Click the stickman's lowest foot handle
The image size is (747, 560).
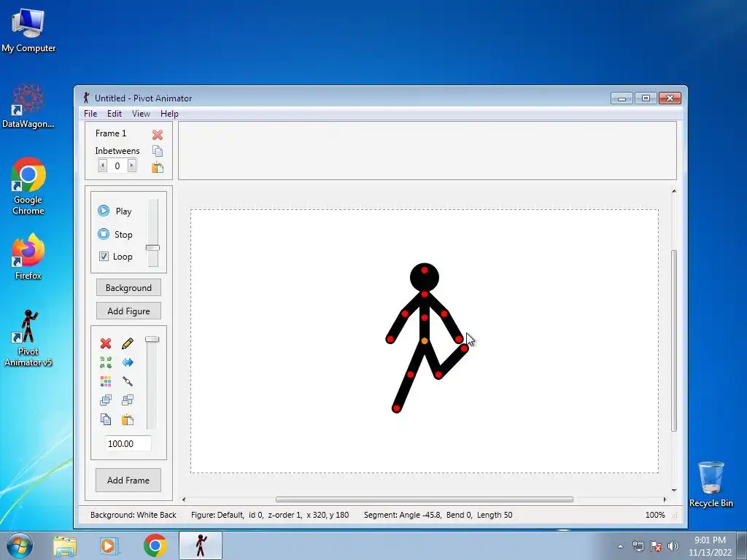click(396, 408)
